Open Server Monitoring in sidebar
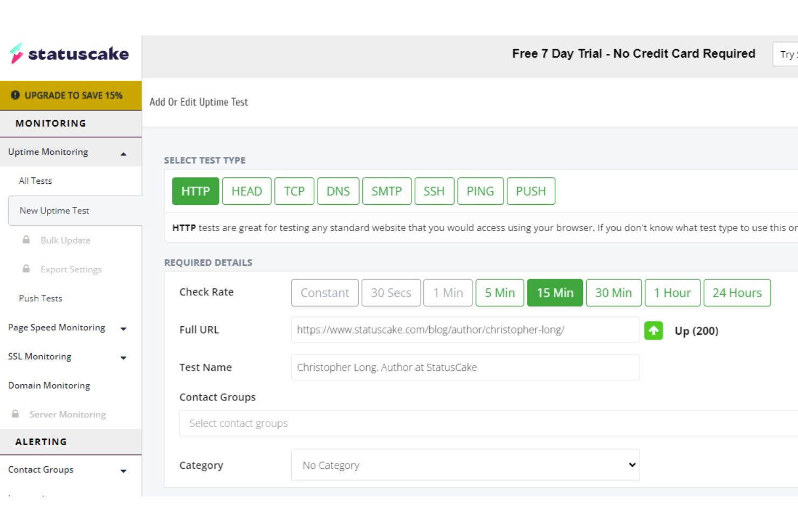 pyautogui.click(x=67, y=414)
